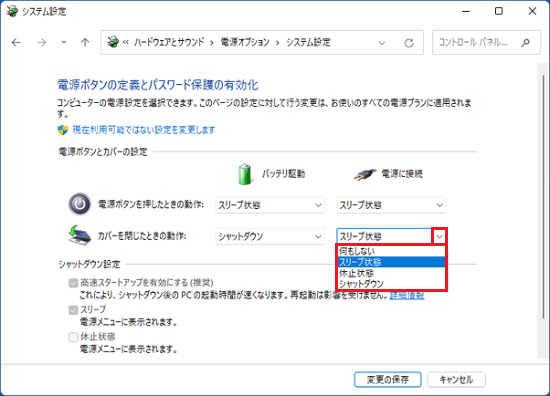Click the magnifier search icon
This screenshot has height=396, width=550.
[525, 43]
